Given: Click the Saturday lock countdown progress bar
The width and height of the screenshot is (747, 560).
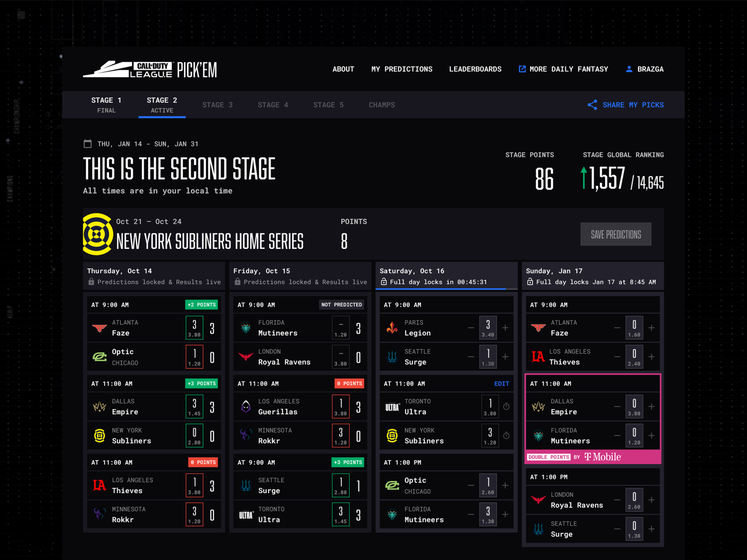Looking at the screenshot, I should click(x=446, y=288).
